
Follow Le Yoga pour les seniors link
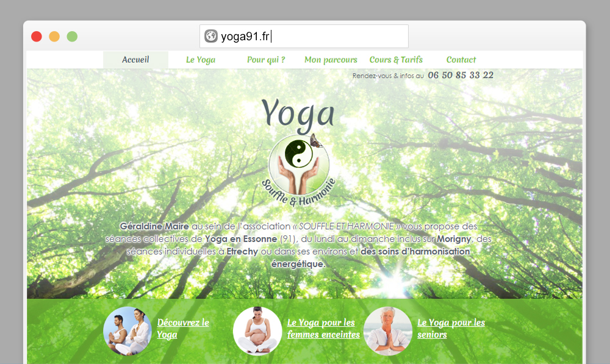coord(451,329)
